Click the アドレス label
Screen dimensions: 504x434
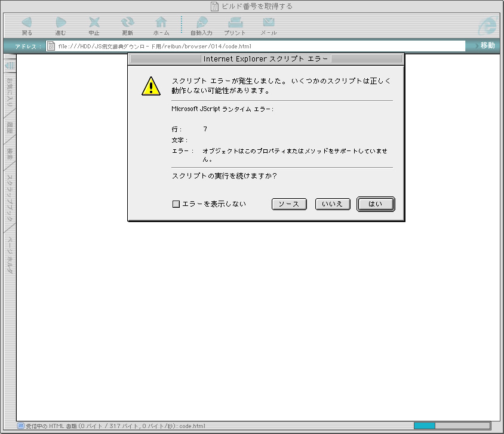coord(28,47)
